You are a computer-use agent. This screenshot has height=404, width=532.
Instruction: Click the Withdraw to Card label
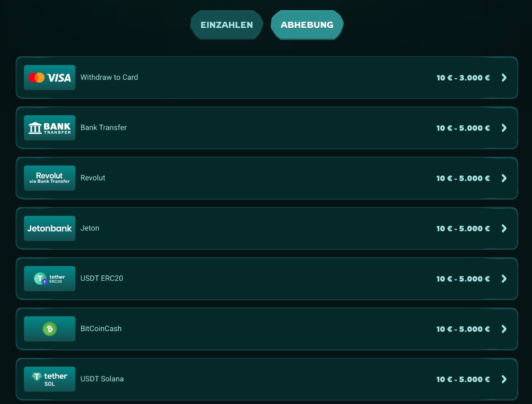pyautogui.click(x=109, y=77)
